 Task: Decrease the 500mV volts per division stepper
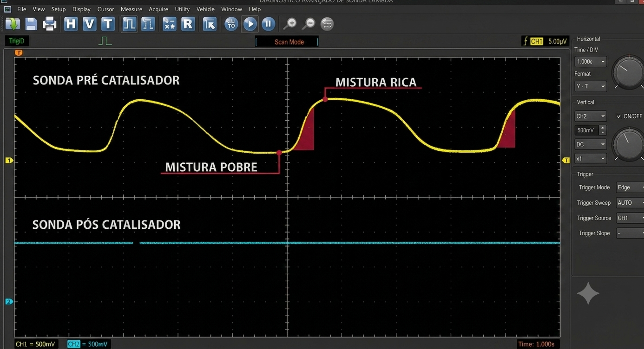click(603, 133)
